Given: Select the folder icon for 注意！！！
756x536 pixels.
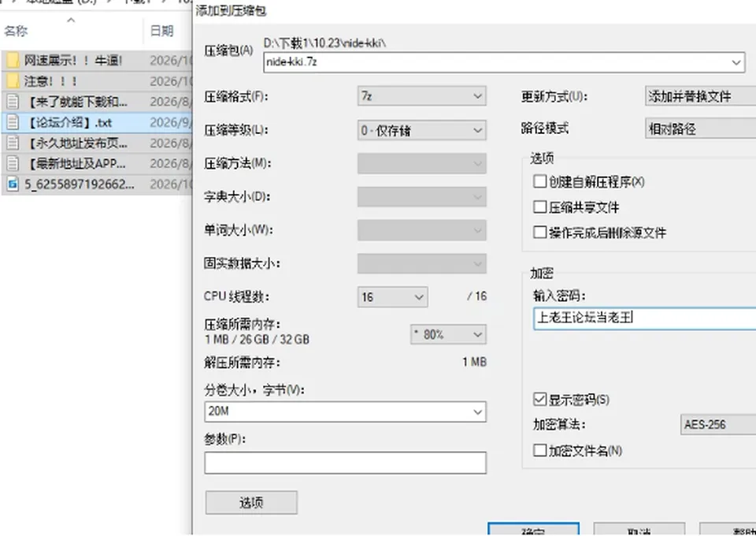Looking at the screenshot, I should 13,81.
